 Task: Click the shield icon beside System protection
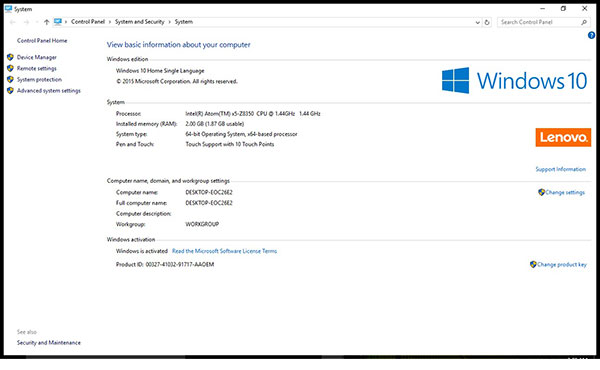pyautogui.click(x=10, y=79)
